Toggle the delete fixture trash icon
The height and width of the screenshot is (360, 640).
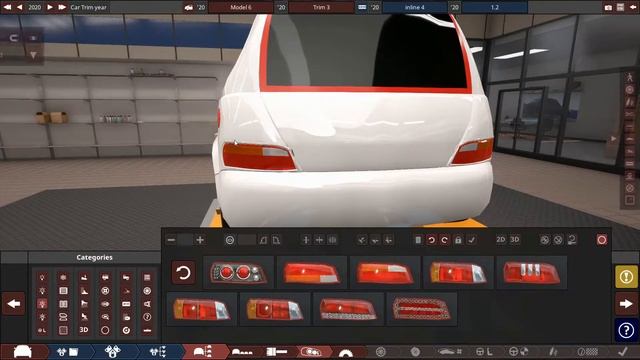(418, 240)
